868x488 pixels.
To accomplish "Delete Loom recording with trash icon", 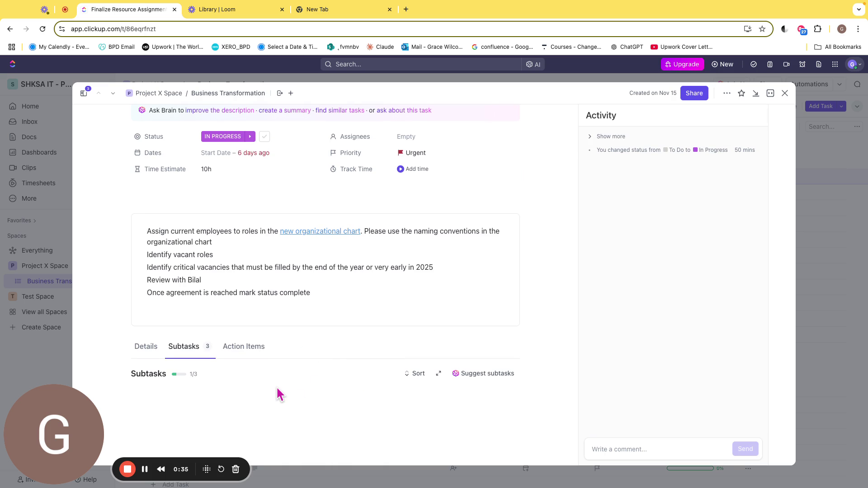I will click(x=236, y=469).
